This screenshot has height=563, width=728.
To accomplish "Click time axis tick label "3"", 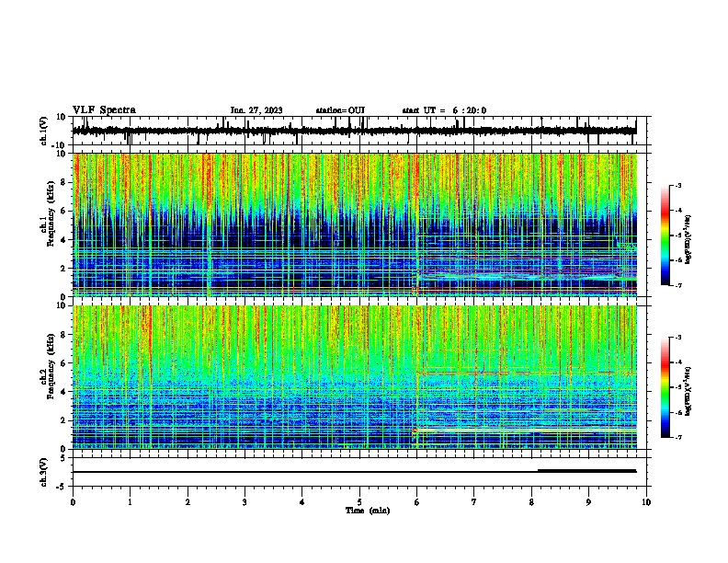I will (245, 502).
